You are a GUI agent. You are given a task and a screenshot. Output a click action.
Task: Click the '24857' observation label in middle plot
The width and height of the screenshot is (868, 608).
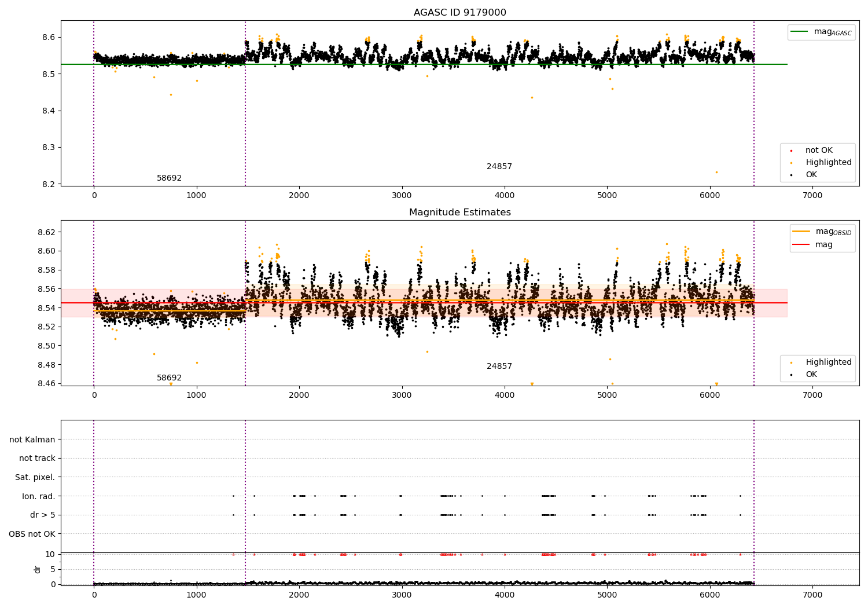click(499, 367)
